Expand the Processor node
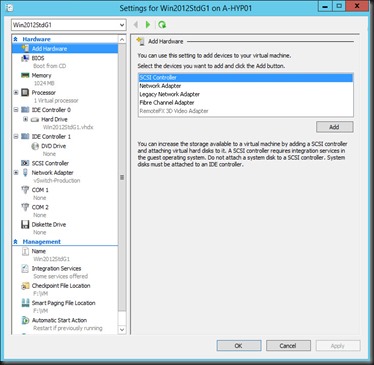 [16, 92]
